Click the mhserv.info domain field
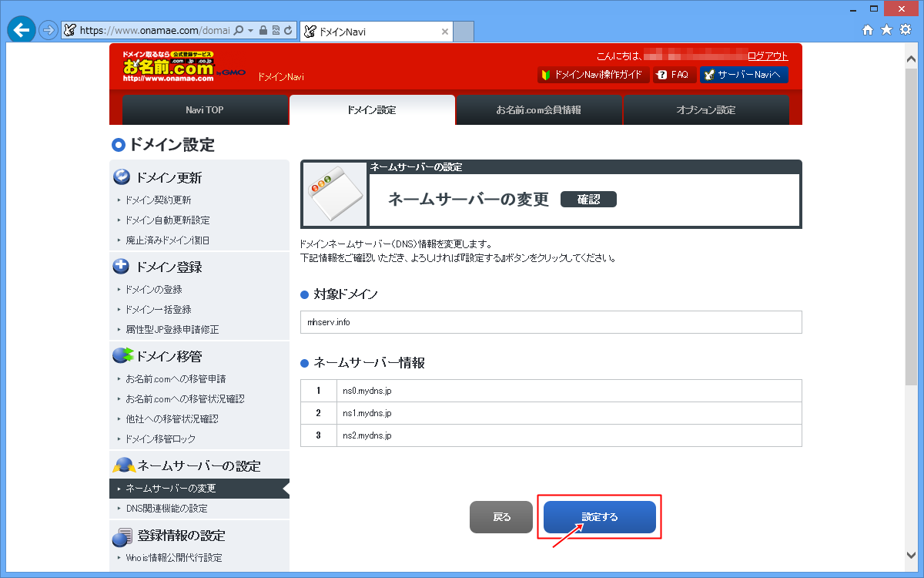Image resolution: width=924 pixels, height=578 pixels. [551, 321]
